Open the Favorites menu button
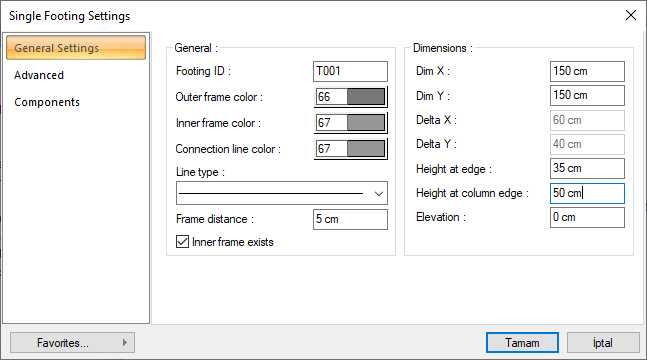647x360 pixels. pos(72,343)
